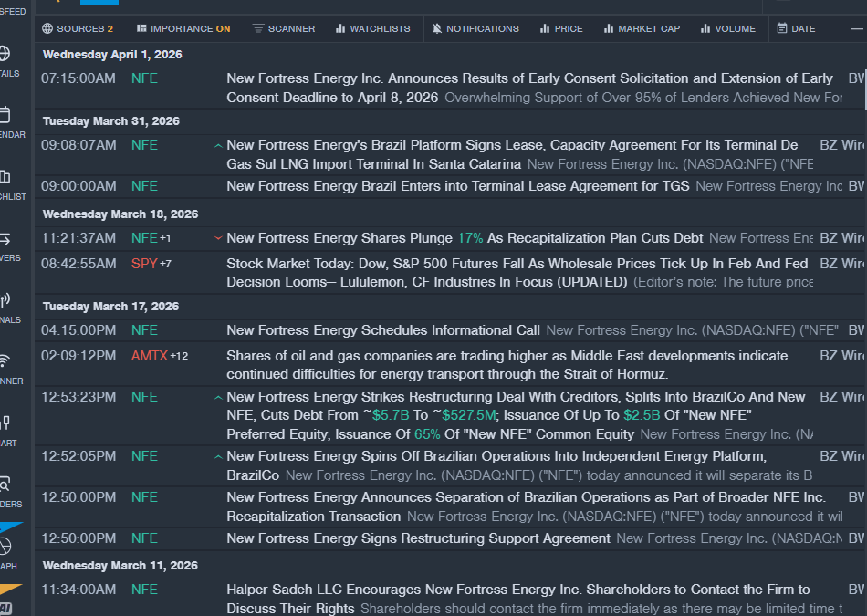Open Notifications settings
Viewport: 867px width, 616px height.
(475, 29)
